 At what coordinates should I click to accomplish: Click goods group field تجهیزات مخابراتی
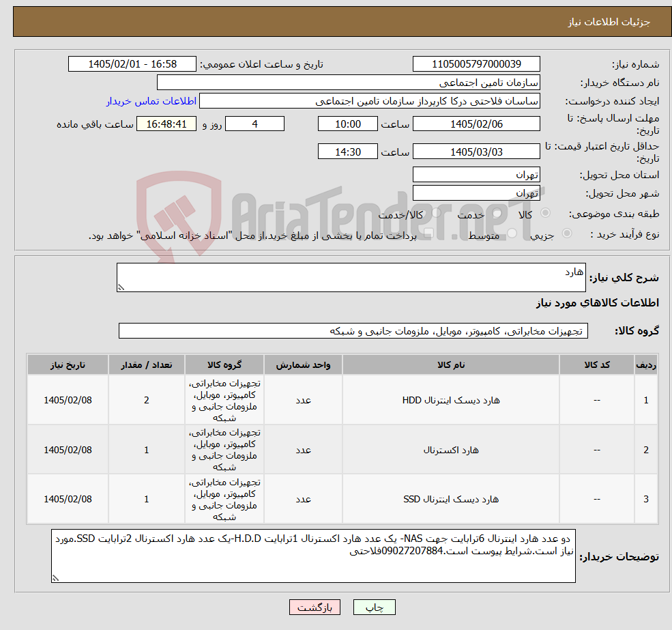point(353,330)
